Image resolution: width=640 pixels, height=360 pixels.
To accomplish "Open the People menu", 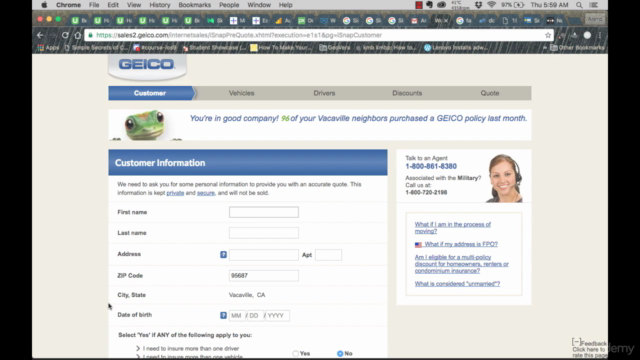I will pos(229,5).
